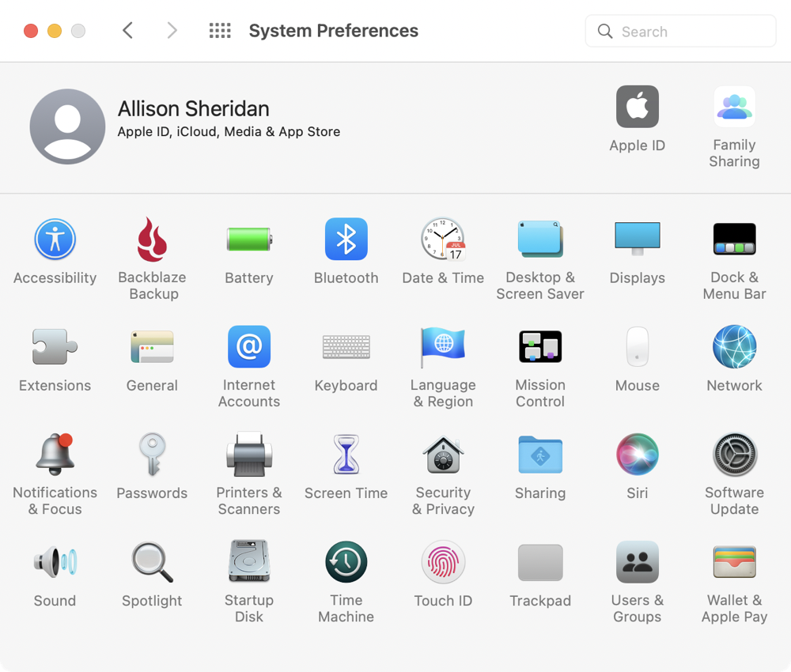Show all preferences grid button
Viewport: 791px width, 672px height.
(x=220, y=31)
